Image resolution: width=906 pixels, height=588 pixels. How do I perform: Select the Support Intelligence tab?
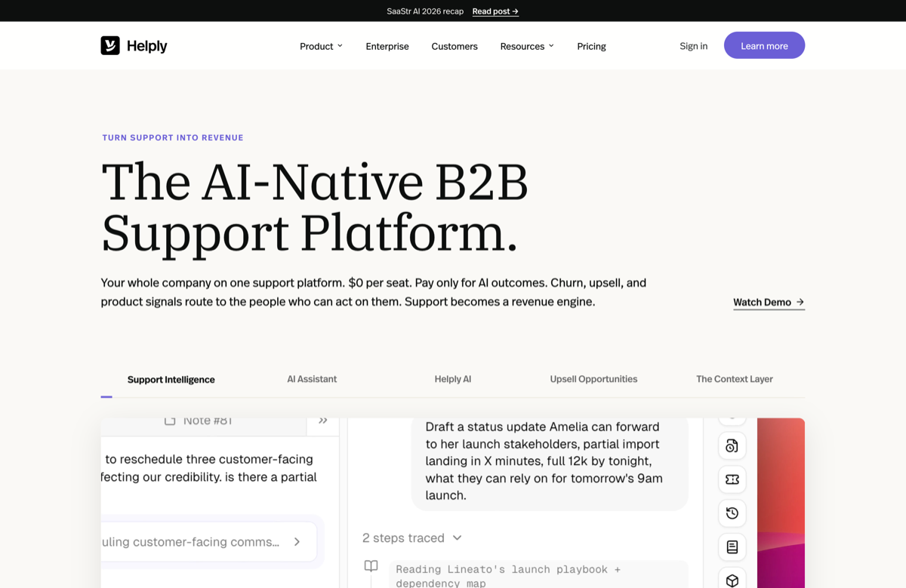tap(171, 380)
